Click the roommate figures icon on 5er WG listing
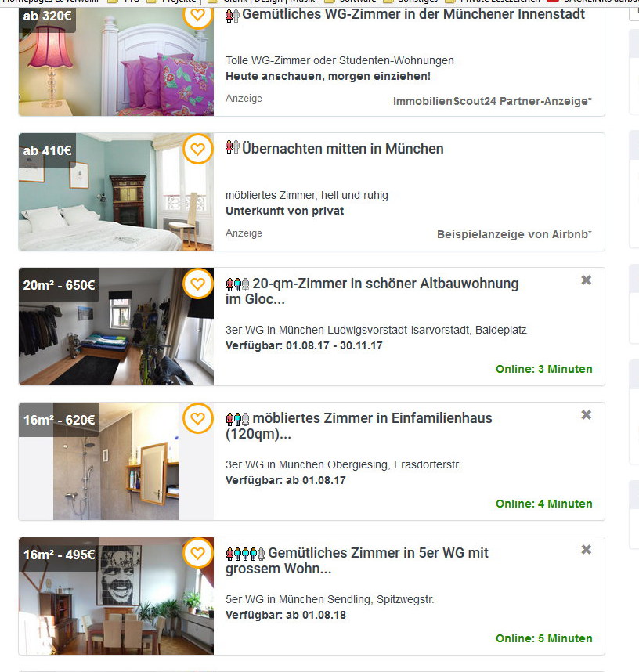This screenshot has height=672, width=639. [245, 554]
